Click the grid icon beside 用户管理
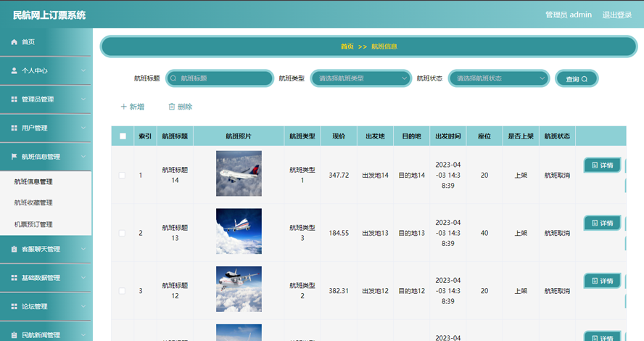 point(14,128)
